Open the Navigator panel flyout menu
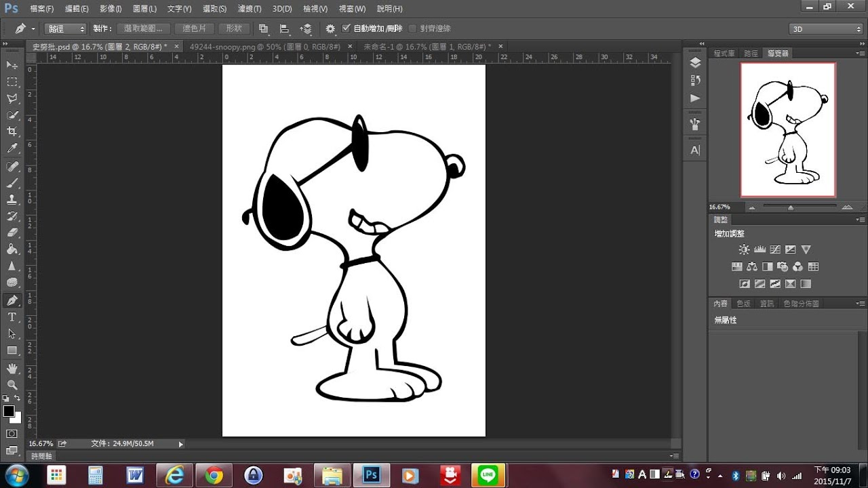868x488 pixels. [860, 53]
